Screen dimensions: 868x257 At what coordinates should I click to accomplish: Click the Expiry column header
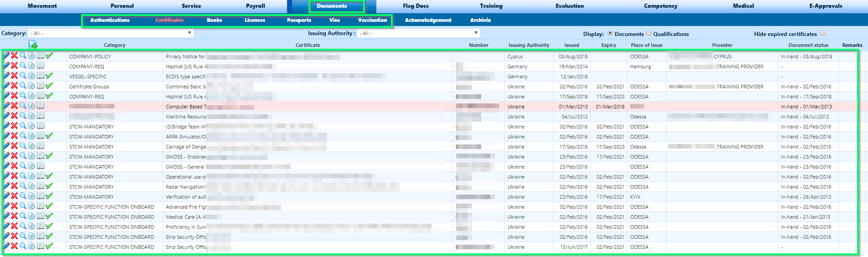[609, 45]
